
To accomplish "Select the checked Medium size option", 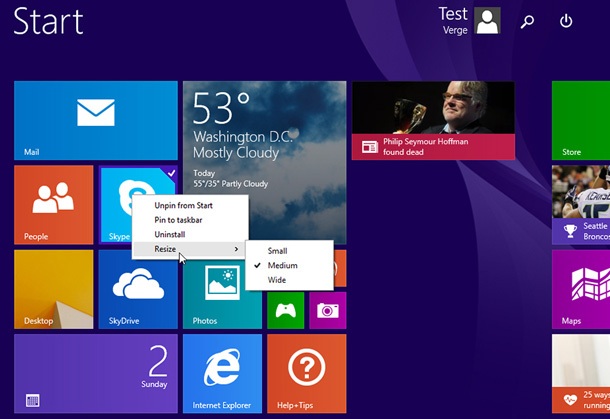I will [x=282, y=265].
